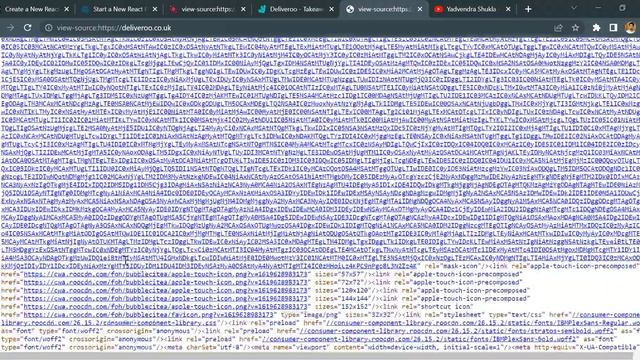Open the Extensions puzzle icon
This screenshot has width=640, height=360.
(x=596, y=28)
